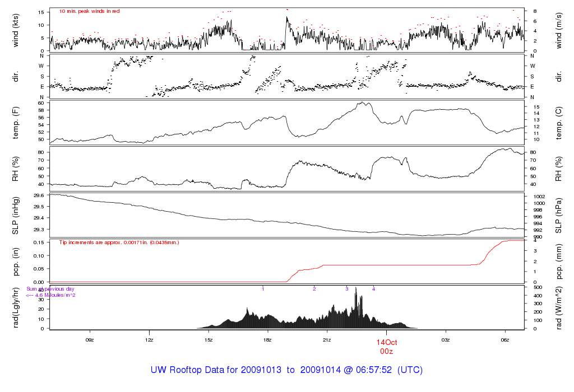Select the 'pcp. (mm)' axis label
The width and height of the screenshot is (574, 392).
click(559, 262)
